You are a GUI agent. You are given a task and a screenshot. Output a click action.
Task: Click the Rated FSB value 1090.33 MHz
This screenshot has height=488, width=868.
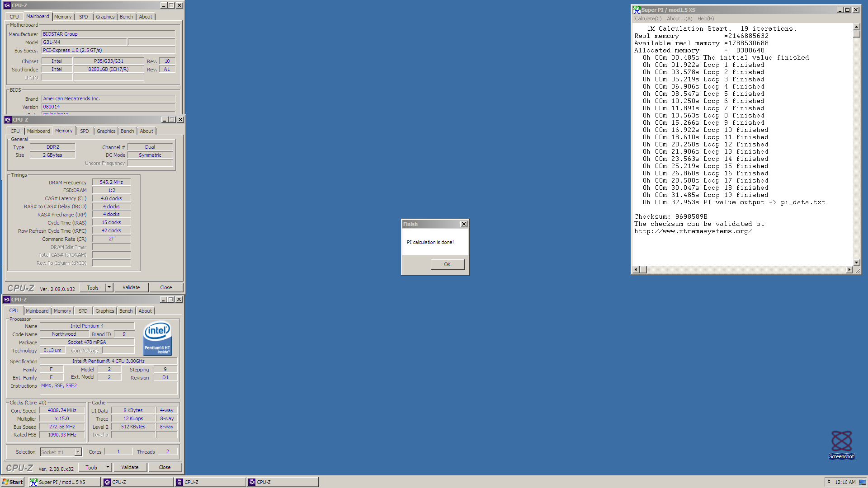click(62, 435)
